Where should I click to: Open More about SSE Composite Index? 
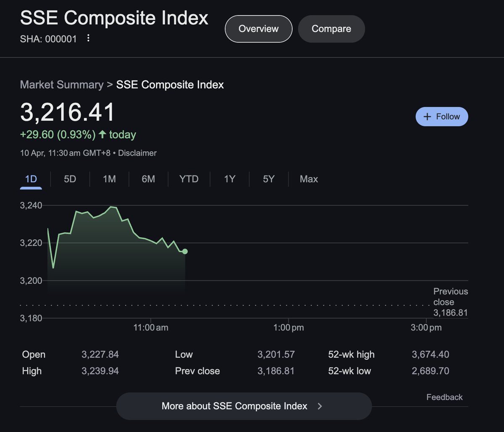point(244,406)
